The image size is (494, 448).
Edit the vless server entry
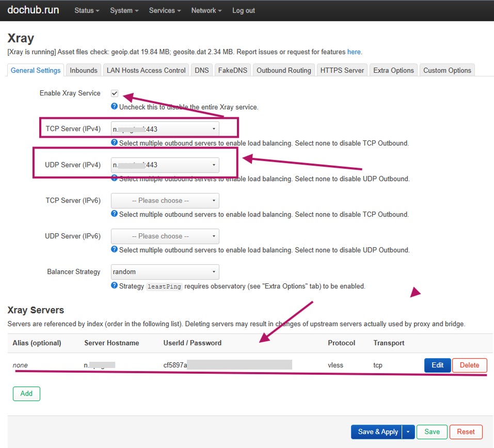[437, 365]
